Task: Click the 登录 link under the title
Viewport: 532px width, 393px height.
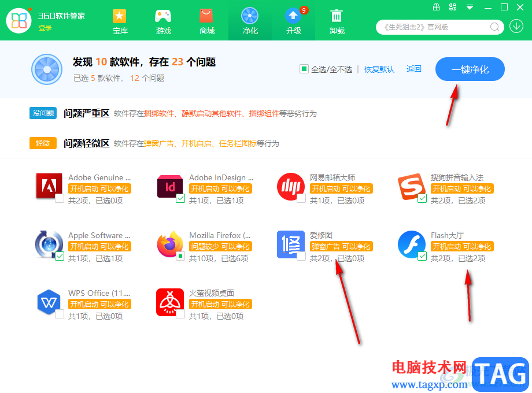Action: coord(45,28)
